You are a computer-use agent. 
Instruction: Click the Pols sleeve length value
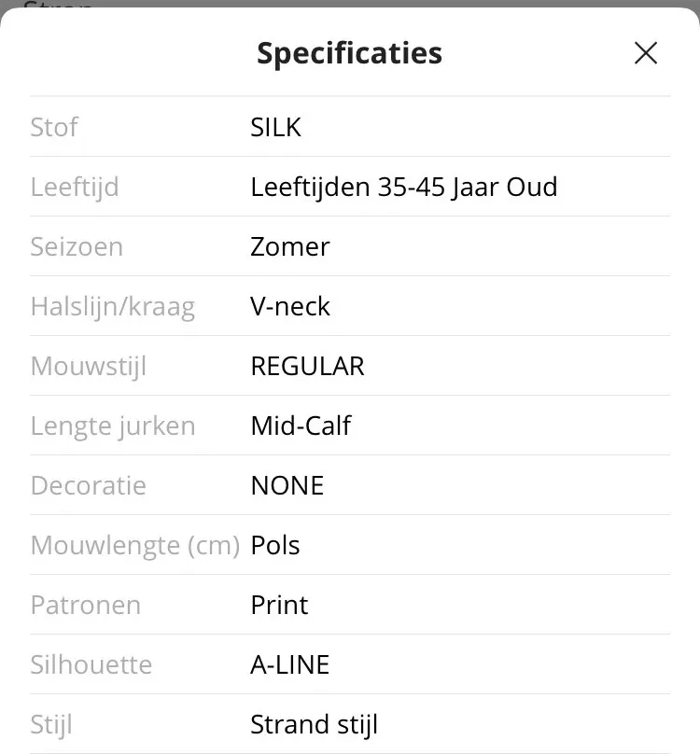tap(275, 545)
